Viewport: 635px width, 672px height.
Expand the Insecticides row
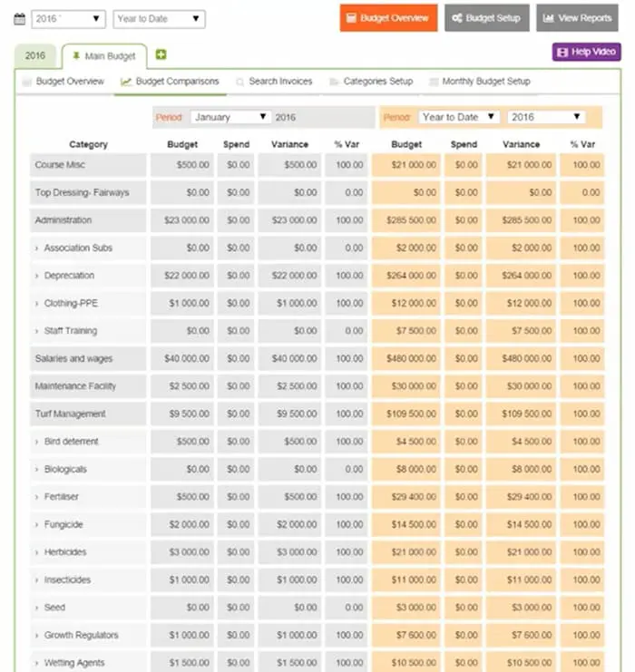pyautogui.click(x=37, y=579)
